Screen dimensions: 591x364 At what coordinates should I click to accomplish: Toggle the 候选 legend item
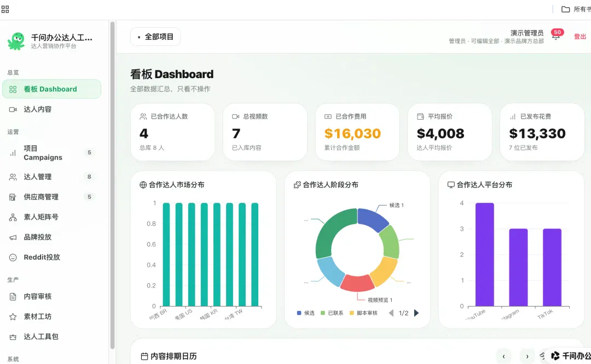tap(306, 313)
